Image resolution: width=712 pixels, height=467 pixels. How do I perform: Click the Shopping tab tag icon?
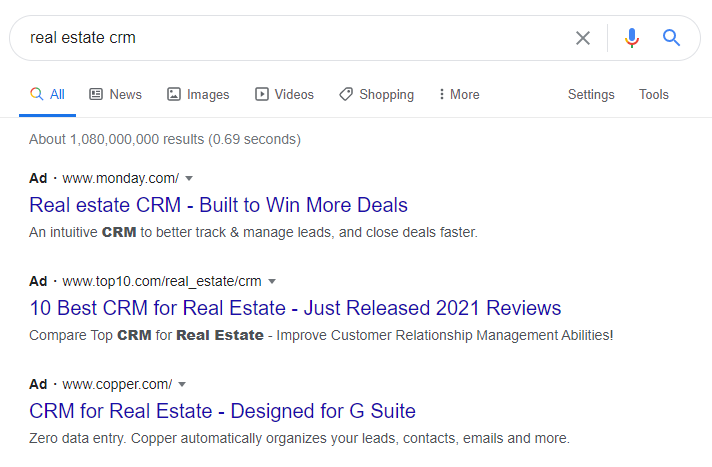coord(346,94)
